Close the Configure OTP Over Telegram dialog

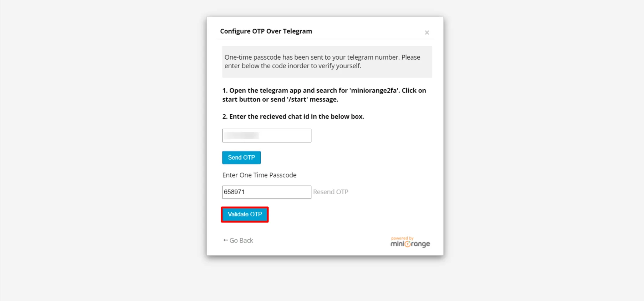[x=427, y=32]
